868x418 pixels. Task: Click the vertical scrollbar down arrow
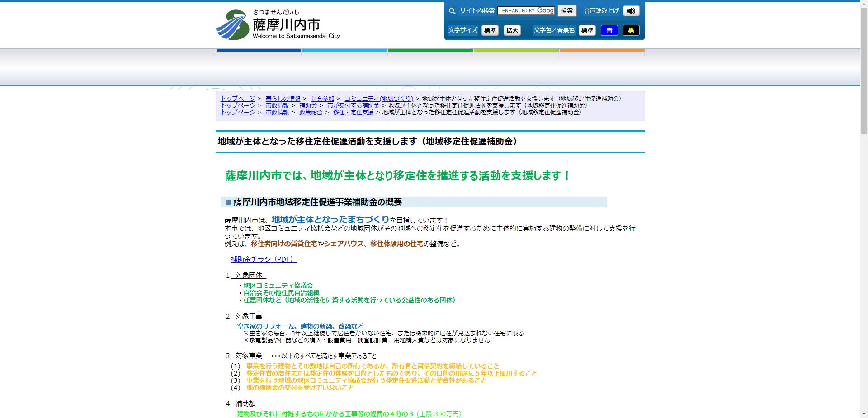coord(864,414)
